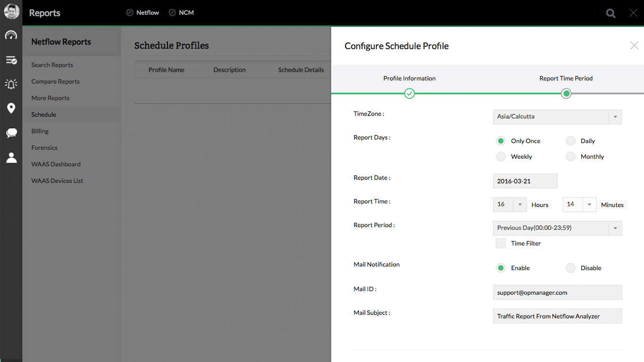
Task: Open the Alarms bell icon
Action: [11, 84]
